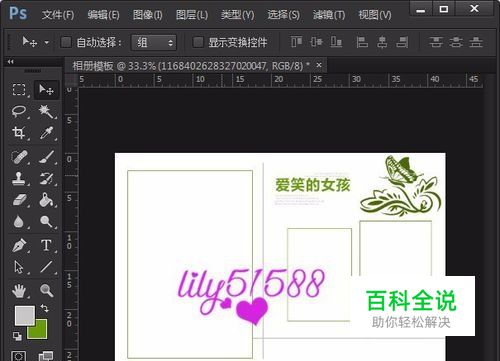Select the Line tool
The width and height of the screenshot is (500, 361).
[46, 267]
